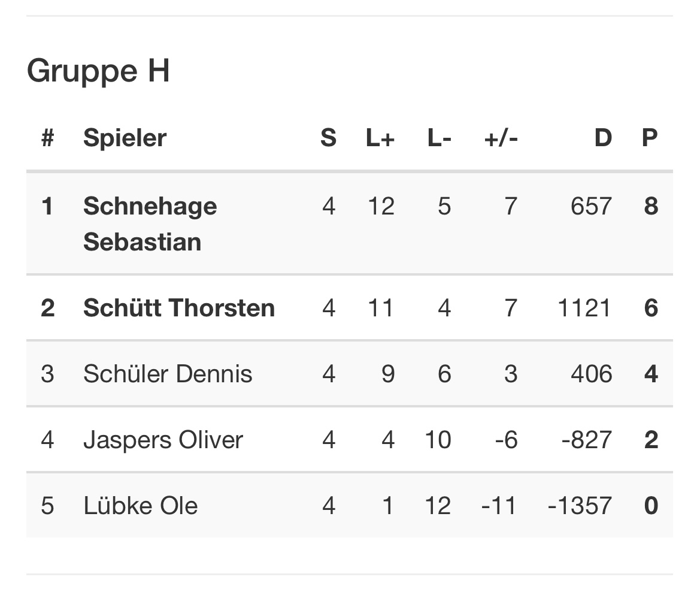This screenshot has width=700, height=589.
Task: Click the S column header
Action: point(328,138)
